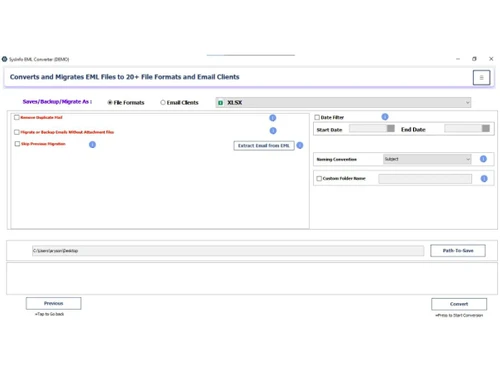Click the Path To Save button
The height and width of the screenshot is (375, 500).
coord(458,251)
